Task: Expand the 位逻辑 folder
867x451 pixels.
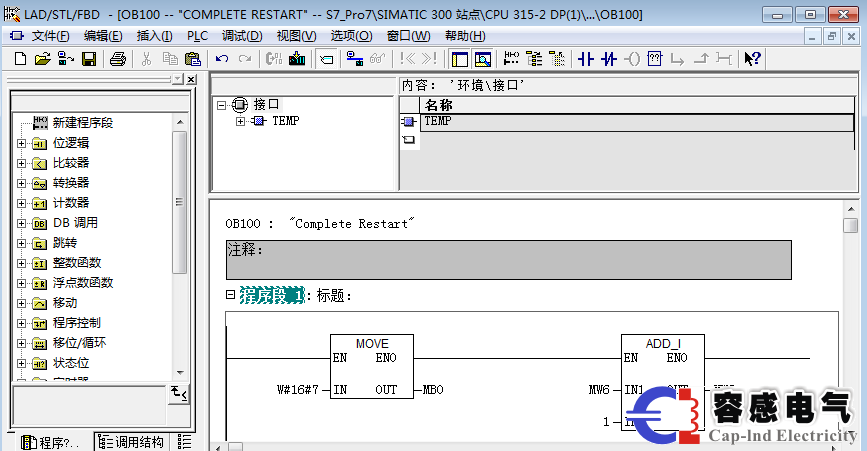Action: tap(22, 143)
